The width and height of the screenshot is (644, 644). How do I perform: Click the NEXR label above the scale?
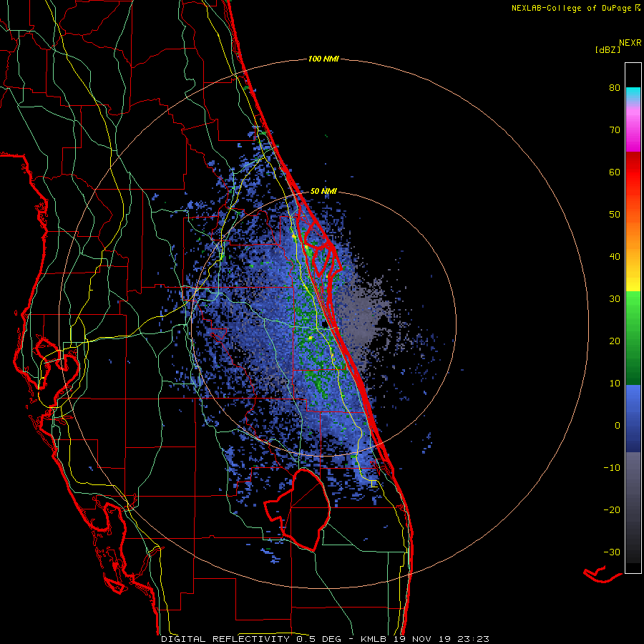point(630,43)
